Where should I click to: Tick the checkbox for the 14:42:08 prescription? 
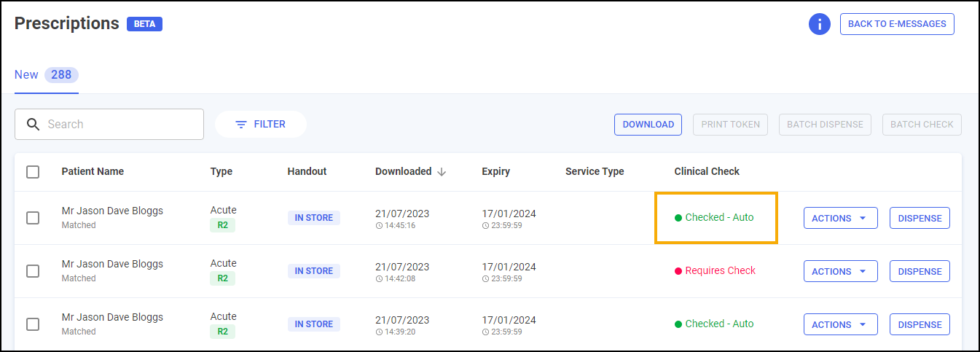tap(33, 271)
